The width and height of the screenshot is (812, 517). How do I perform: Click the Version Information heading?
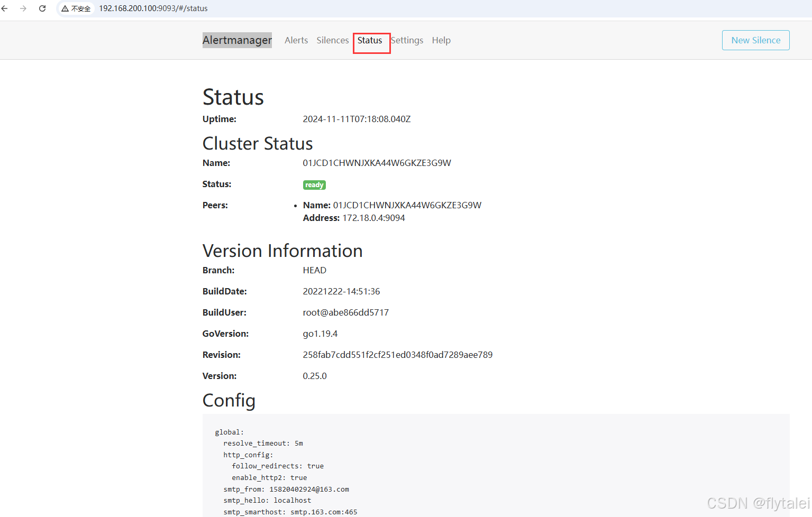(x=282, y=251)
